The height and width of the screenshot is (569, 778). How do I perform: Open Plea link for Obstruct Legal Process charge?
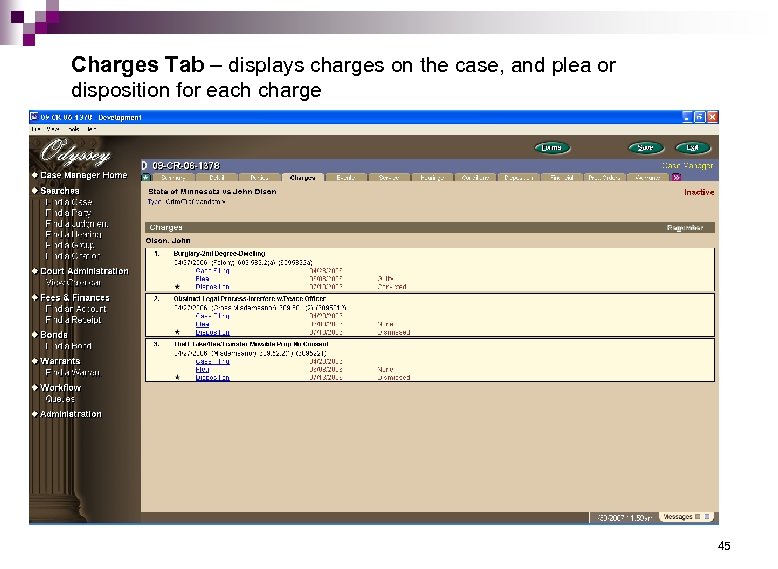tap(202, 324)
